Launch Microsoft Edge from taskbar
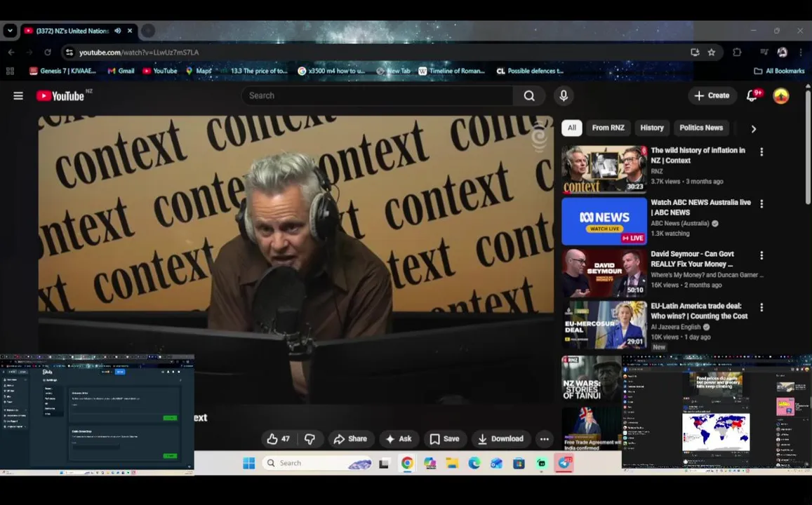 click(474, 463)
